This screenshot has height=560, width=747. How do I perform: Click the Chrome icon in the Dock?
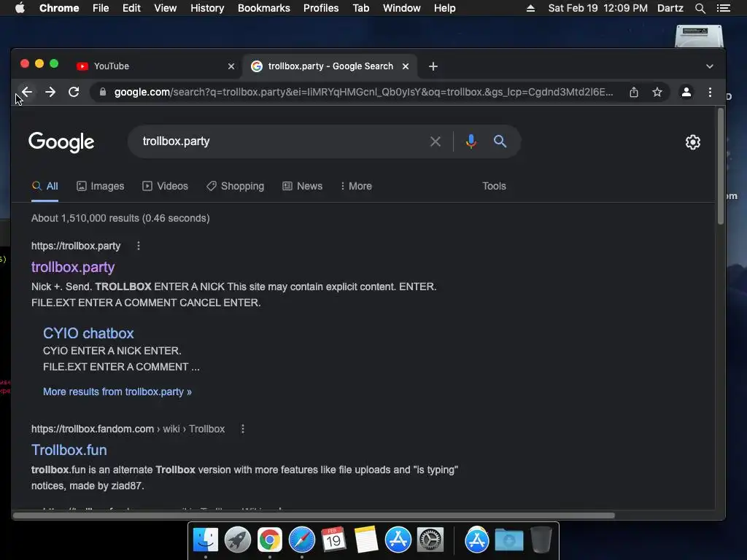[x=270, y=540]
